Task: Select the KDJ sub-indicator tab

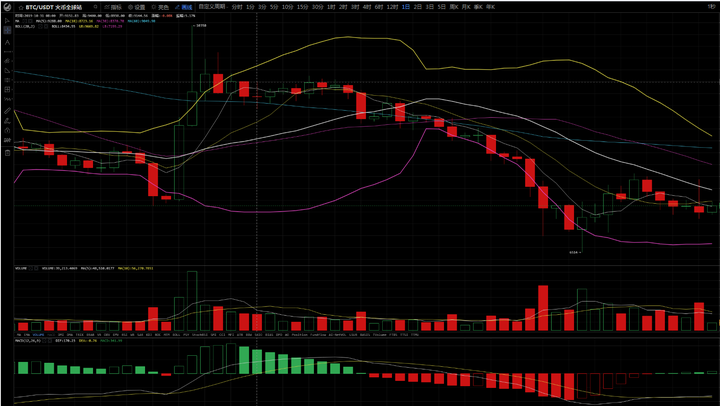Action: 148,335
